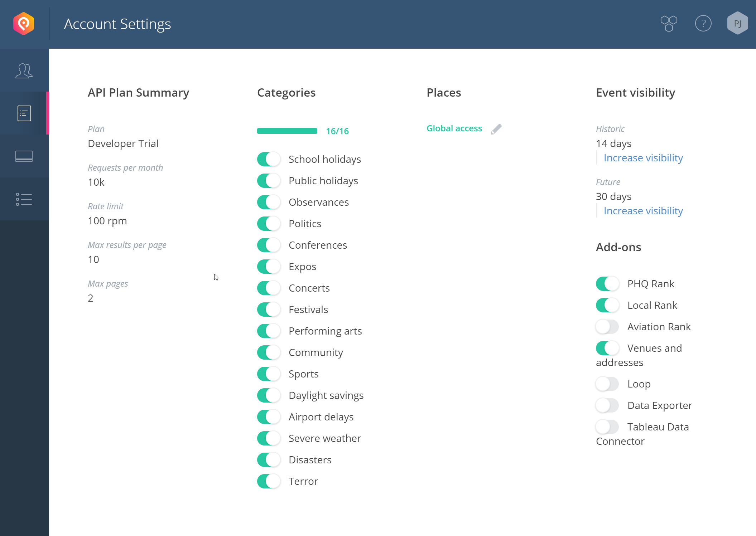Toggle the Loop add-on switch

coord(607,384)
